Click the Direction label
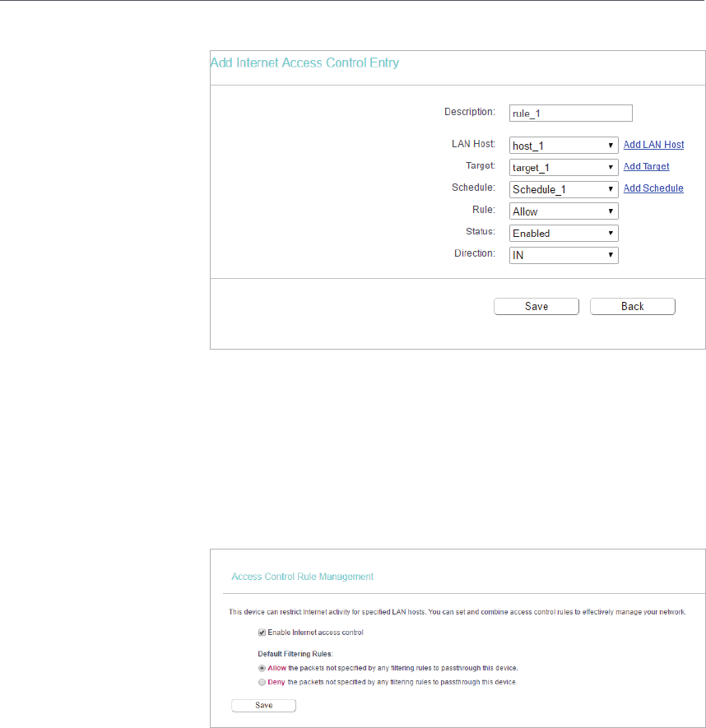The height and width of the screenshot is (728, 706). [475, 253]
